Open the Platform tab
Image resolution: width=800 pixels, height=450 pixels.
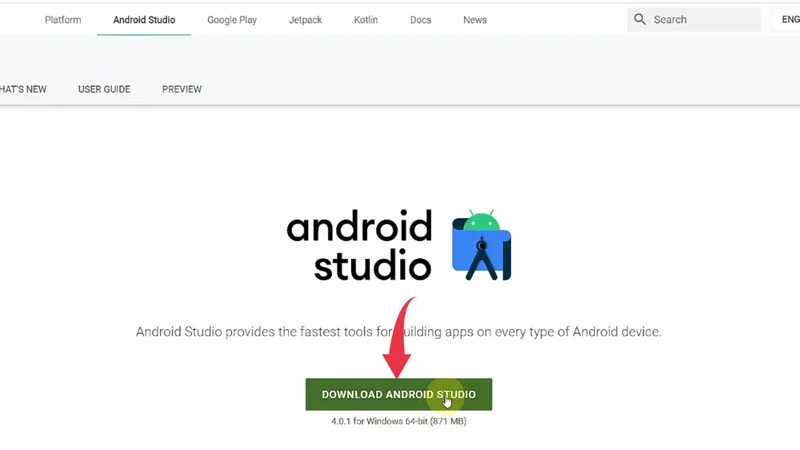(63, 20)
